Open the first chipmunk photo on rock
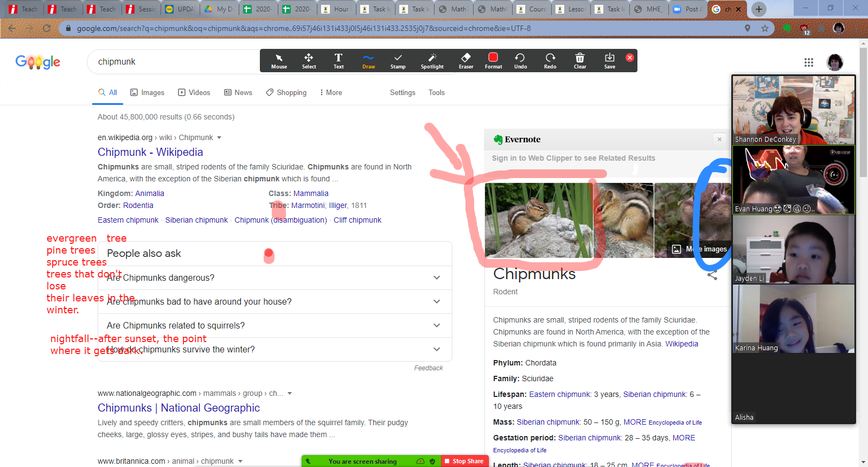This screenshot has width=868, height=467. 539,220
